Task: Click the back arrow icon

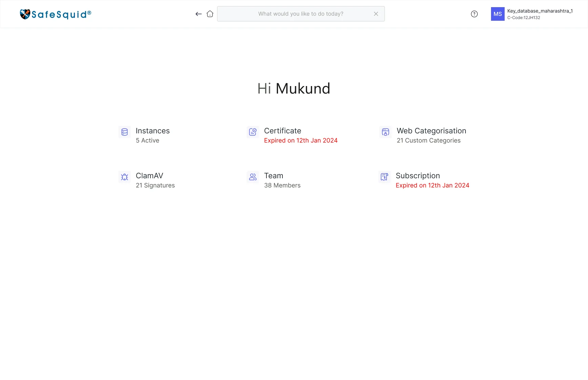Action: 199,14
